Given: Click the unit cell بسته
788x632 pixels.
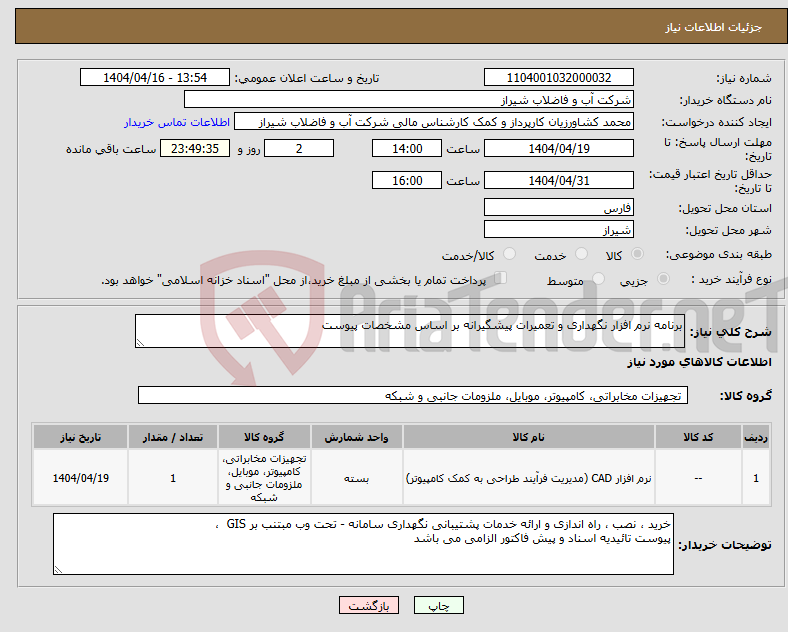Looking at the screenshot, I should 356,478.
